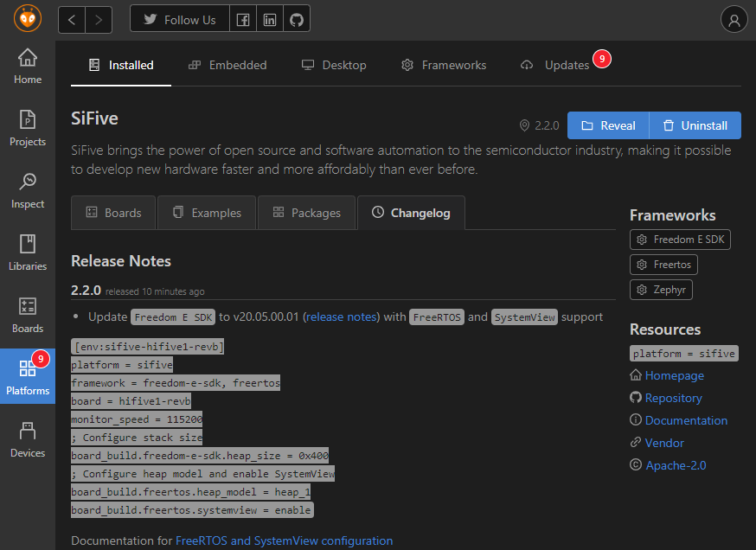Click the '[env:sifive-hifive1-revb]' code line
This screenshot has height=550, width=756.
click(149, 347)
